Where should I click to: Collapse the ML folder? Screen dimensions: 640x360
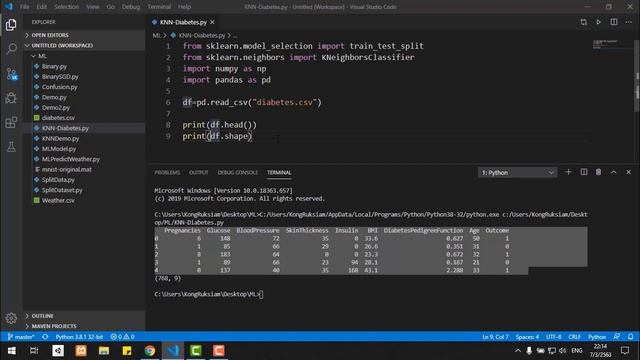pyautogui.click(x=84, y=56)
